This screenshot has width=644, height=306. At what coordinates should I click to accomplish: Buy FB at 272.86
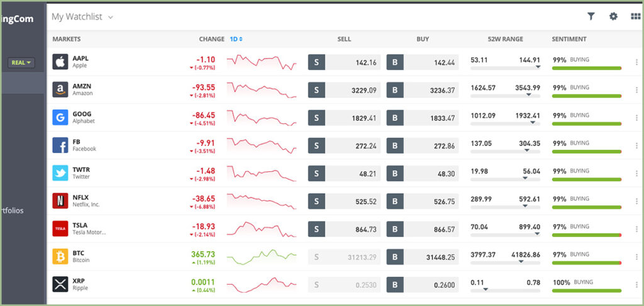tap(423, 145)
